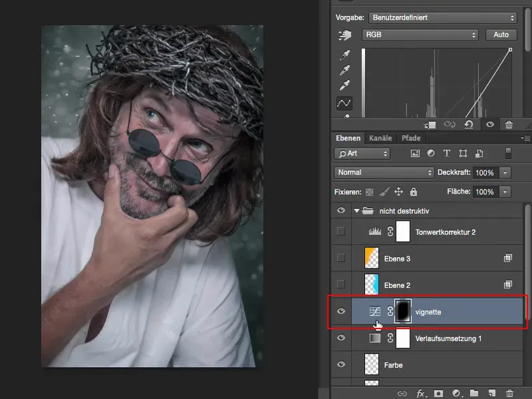
Task: Hide the vignette layer
Action: click(x=341, y=311)
